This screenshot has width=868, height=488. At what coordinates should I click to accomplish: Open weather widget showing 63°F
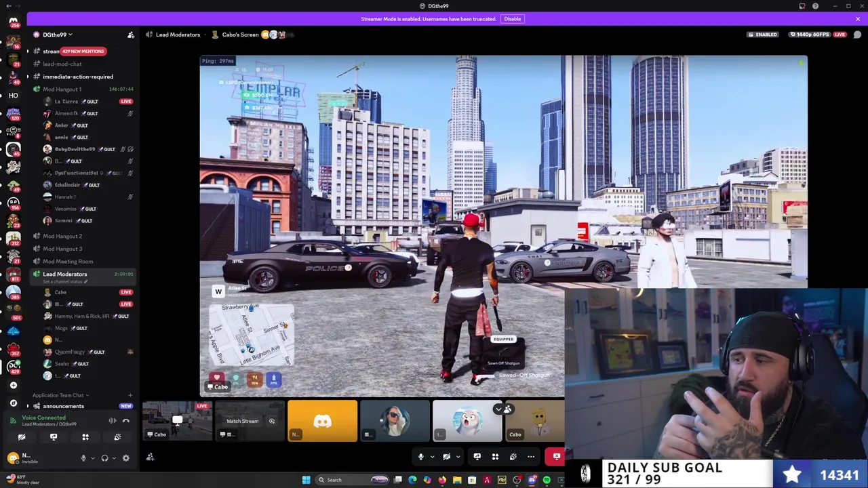click(x=24, y=480)
